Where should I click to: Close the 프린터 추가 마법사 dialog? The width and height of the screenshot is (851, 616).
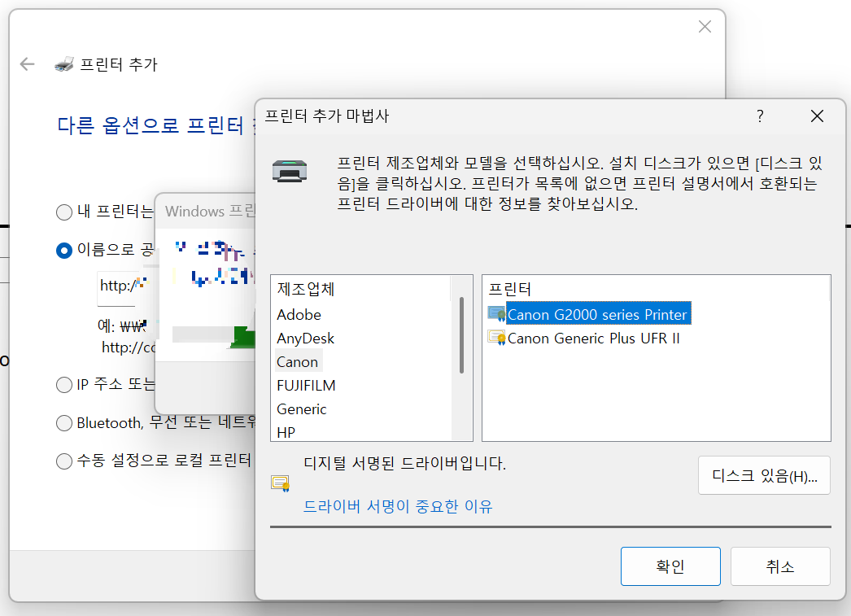point(817,116)
